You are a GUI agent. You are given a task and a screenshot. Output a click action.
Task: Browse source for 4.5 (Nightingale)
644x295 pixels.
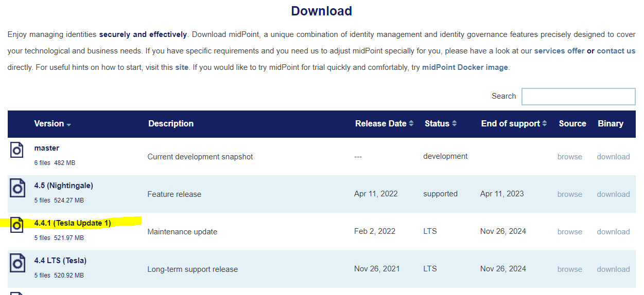coord(570,194)
